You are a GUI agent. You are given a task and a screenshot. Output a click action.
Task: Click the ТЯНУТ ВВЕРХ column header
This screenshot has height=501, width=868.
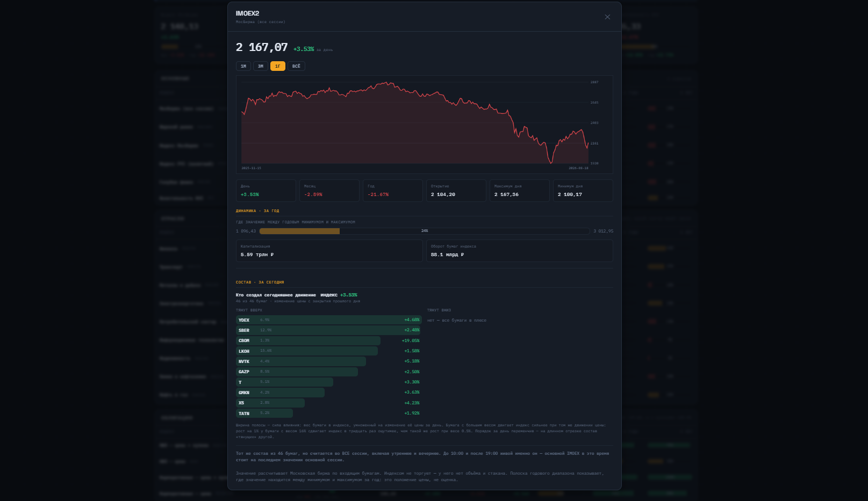click(249, 310)
